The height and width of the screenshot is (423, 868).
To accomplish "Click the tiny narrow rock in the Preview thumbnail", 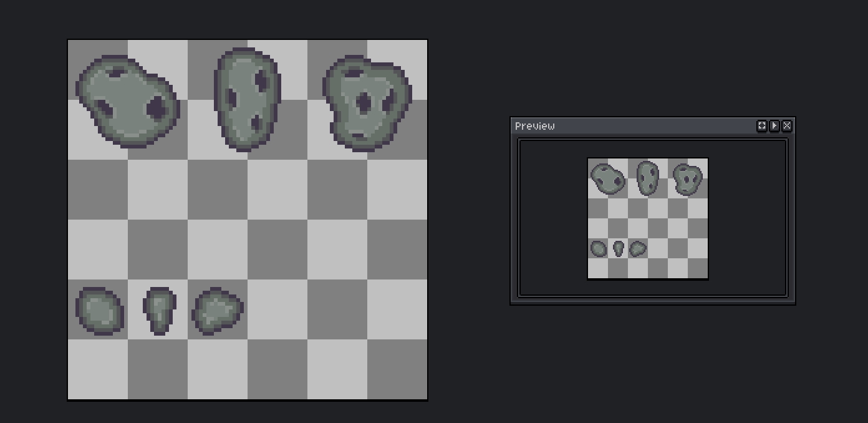I will tap(618, 248).
